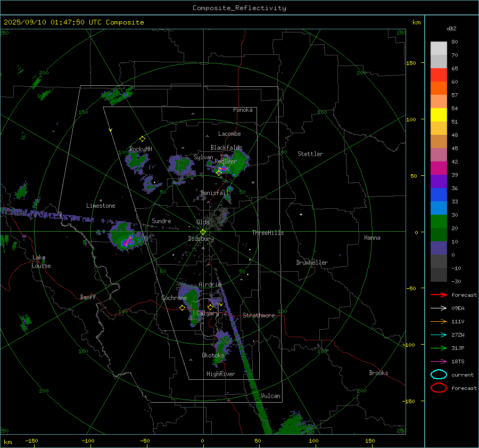Click the Blackfalds city label
Screen dimensions: 479x448
[x=226, y=148]
